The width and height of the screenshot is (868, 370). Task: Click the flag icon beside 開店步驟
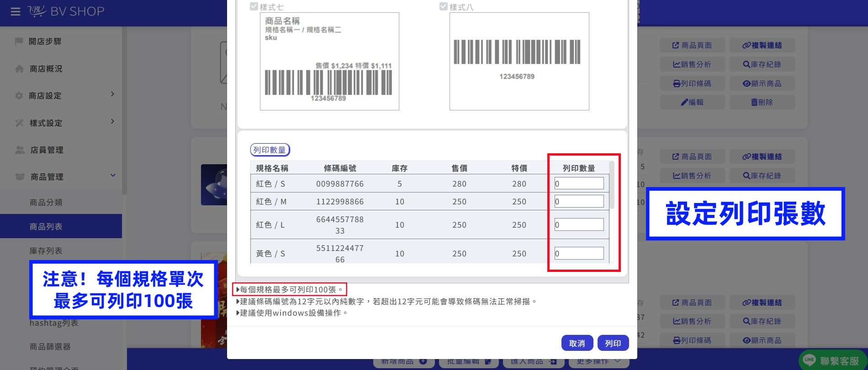pyautogui.click(x=19, y=41)
